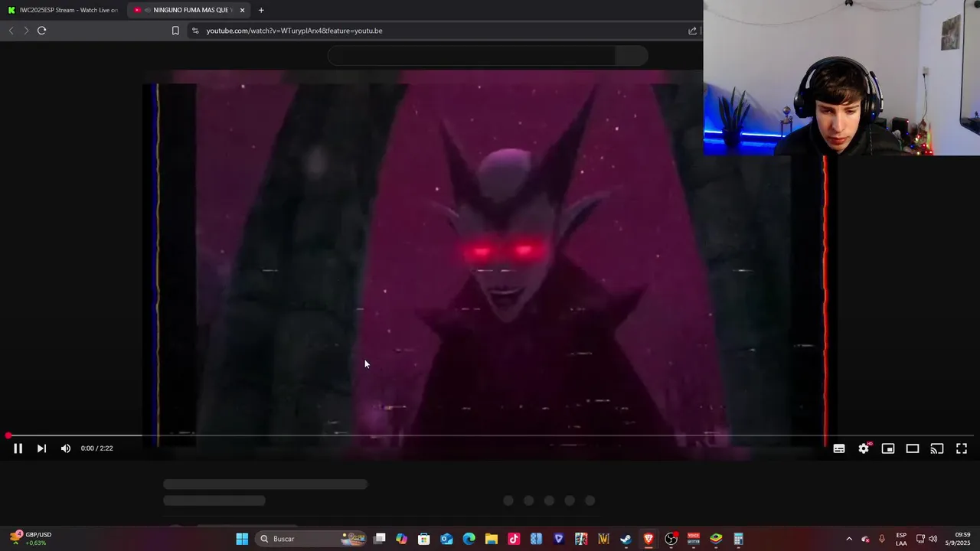
Task: Click the Buscar taskbar search box
Action: pyautogui.click(x=311, y=539)
